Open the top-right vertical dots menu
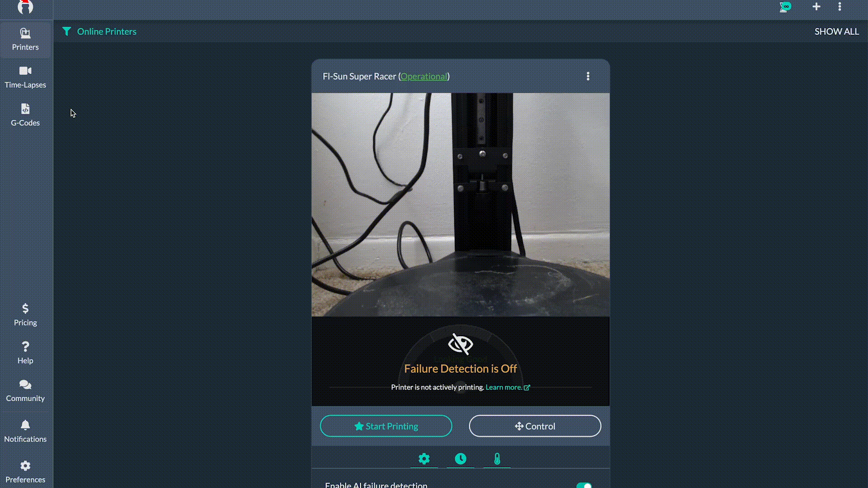868x488 pixels. pos(840,7)
